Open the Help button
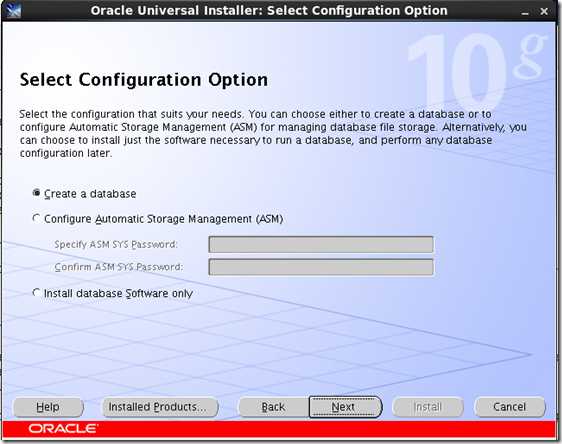The image size is (562, 444). (x=48, y=407)
